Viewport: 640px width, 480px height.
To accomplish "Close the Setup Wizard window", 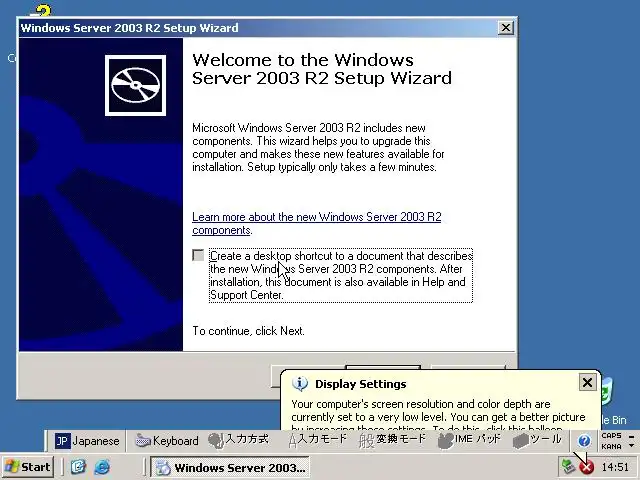I will 506,28.
